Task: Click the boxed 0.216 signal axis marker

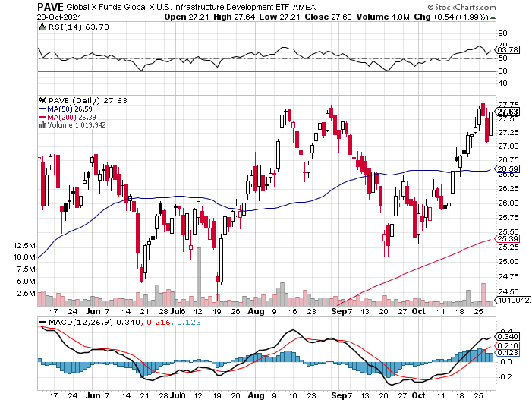Action: click(507, 345)
